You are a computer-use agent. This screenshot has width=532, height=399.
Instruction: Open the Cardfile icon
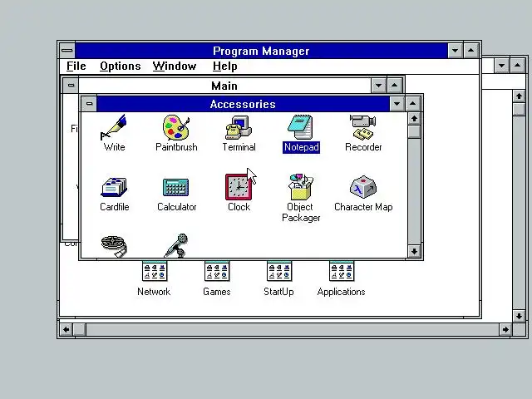[x=114, y=187]
